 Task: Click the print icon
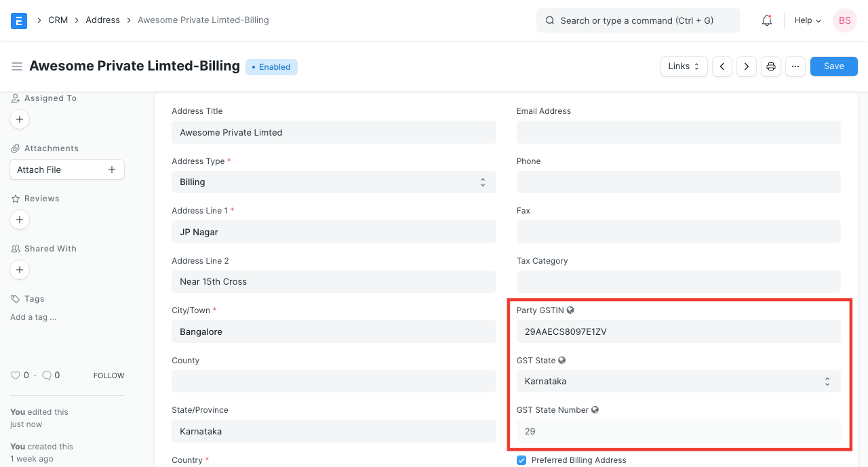771,66
